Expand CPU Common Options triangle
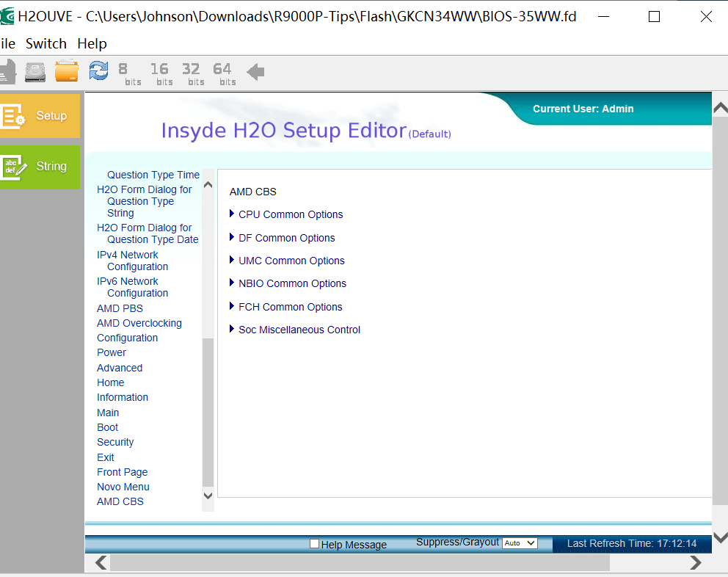The width and height of the screenshot is (728, 577). [232, 214]
